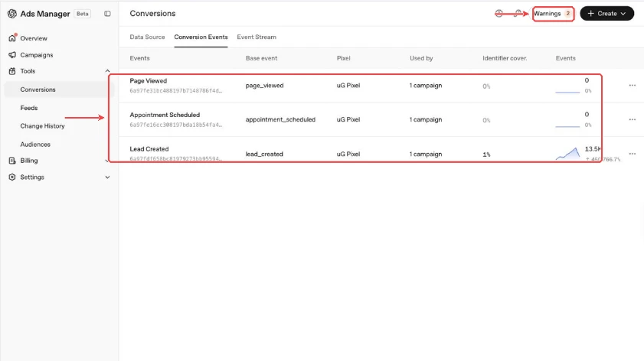This screenshot has height=361, width=644.
Task: Open Feeds under Tools
Action: coord(29,108)
